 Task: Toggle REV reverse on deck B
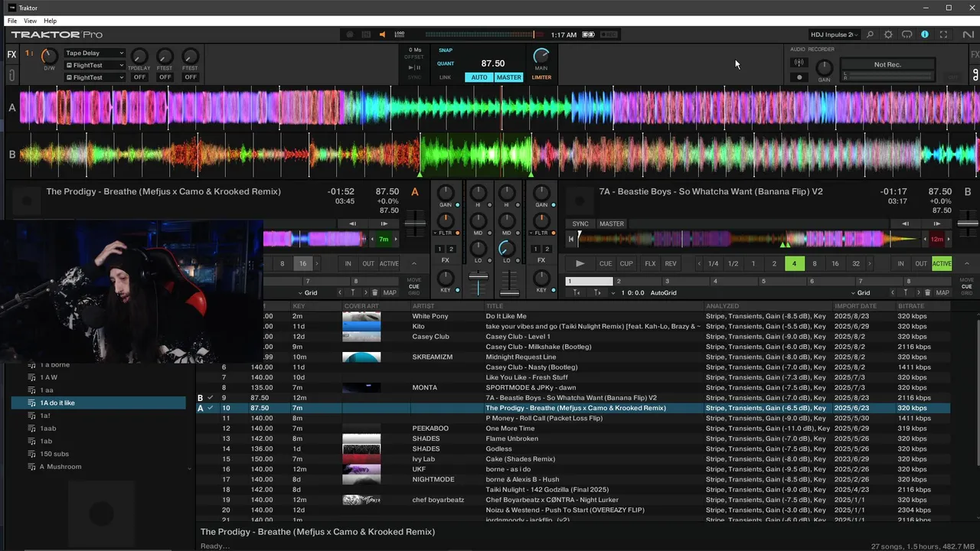(671, 263)
